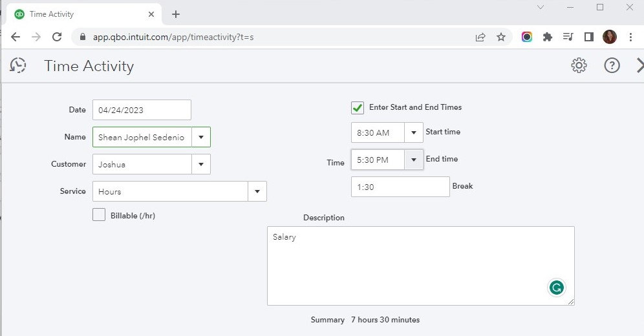This screenshot has height=336, width=644.
Task: Click into the Break time field
Action: tap(400, 187)
